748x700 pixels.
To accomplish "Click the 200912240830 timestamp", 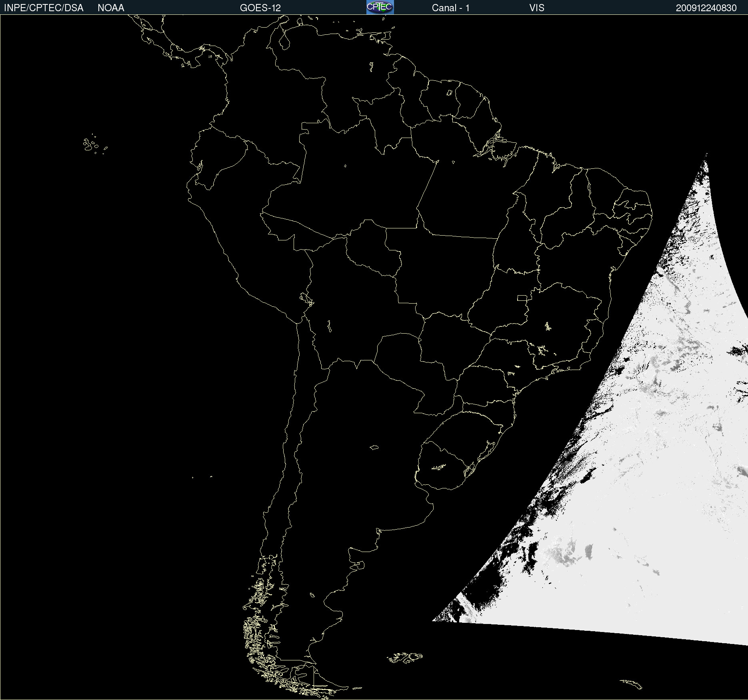I will 706,8.
